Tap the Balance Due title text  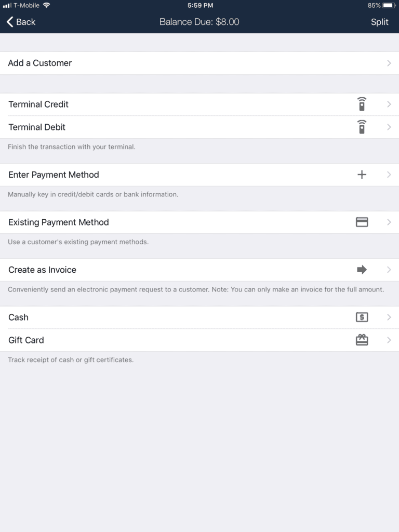[x=199, y=22]
